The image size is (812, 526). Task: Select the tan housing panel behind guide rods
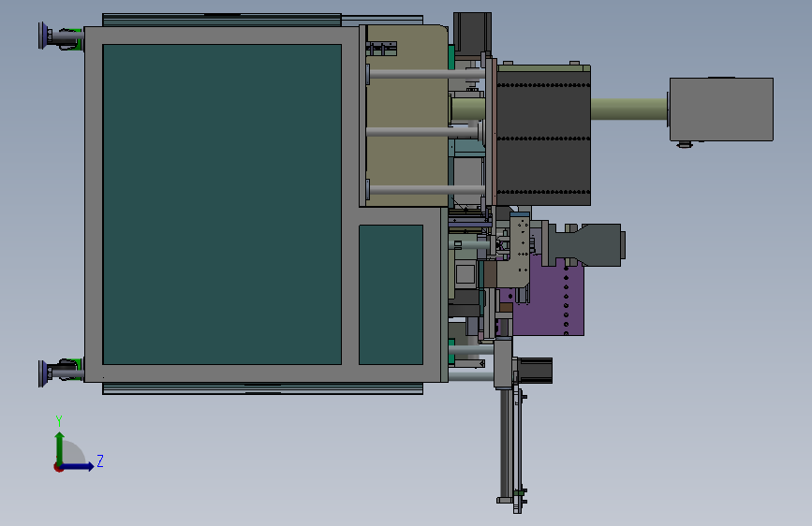(406, 116)
